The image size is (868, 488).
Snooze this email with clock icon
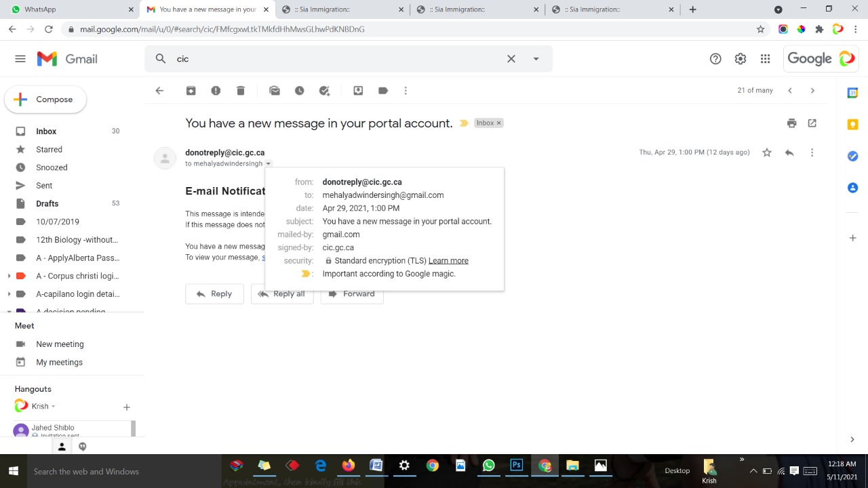[x=299, y=90]
